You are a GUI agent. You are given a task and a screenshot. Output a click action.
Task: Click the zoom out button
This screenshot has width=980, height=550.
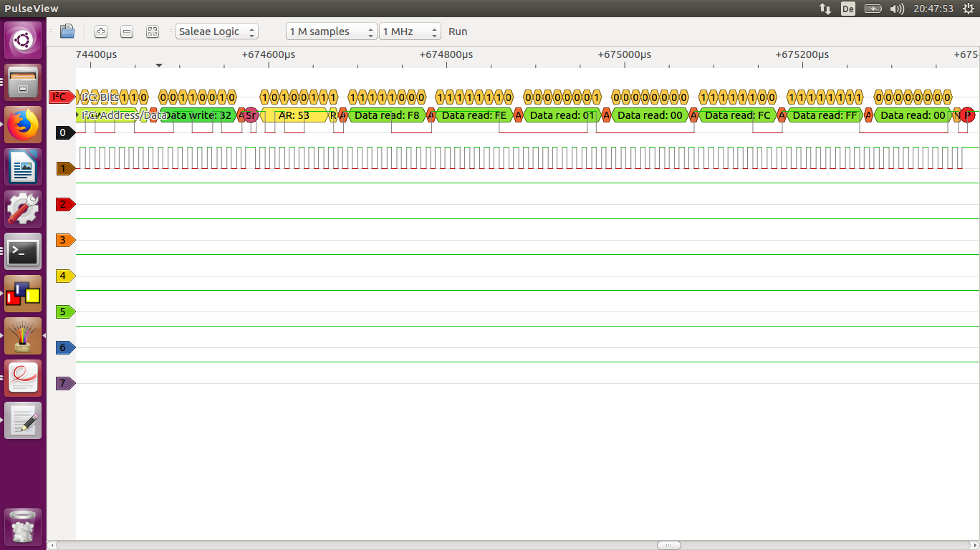[x=127, y=32]
